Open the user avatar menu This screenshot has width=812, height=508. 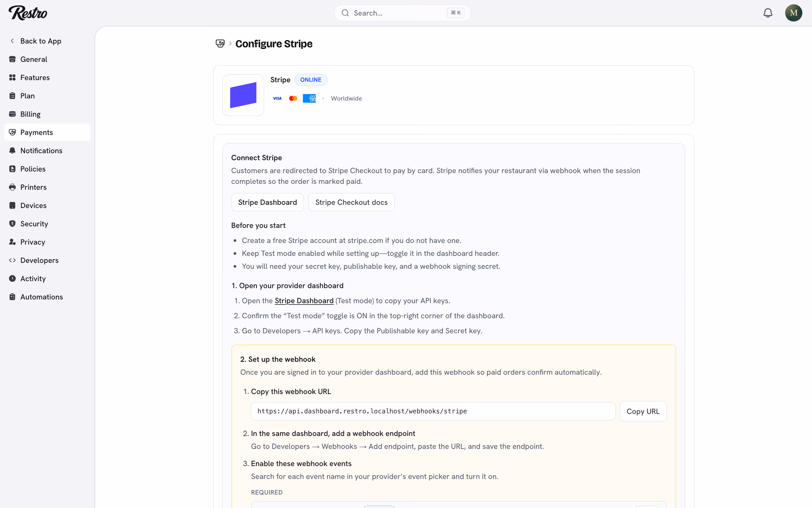tap(793, 13)
